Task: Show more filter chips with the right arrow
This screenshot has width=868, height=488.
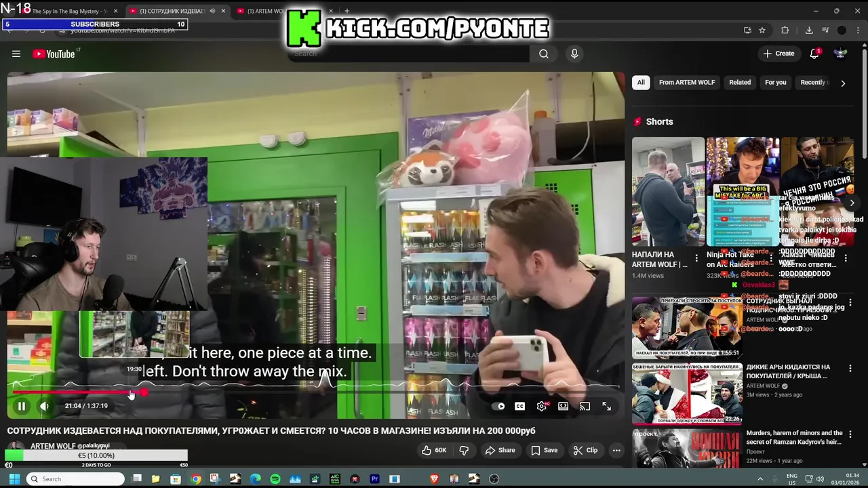Action: tap(843, 83)
